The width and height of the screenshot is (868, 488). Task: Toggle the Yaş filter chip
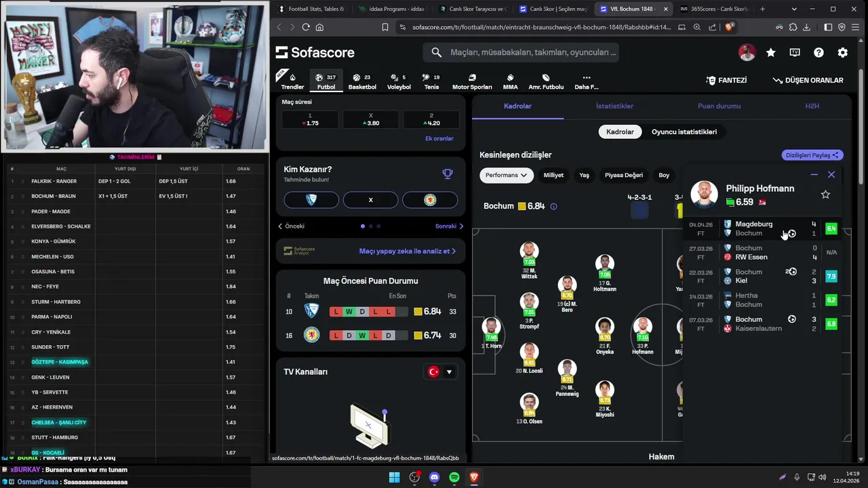tap(584, 175)
